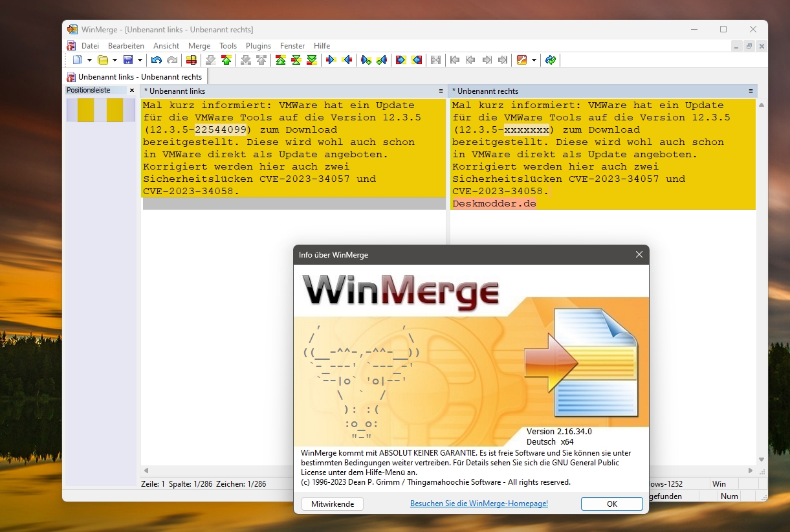The image size is (790, 532).
Task: Click the Refresh comparison toolbar icon
Action: (x=551, y=60)
